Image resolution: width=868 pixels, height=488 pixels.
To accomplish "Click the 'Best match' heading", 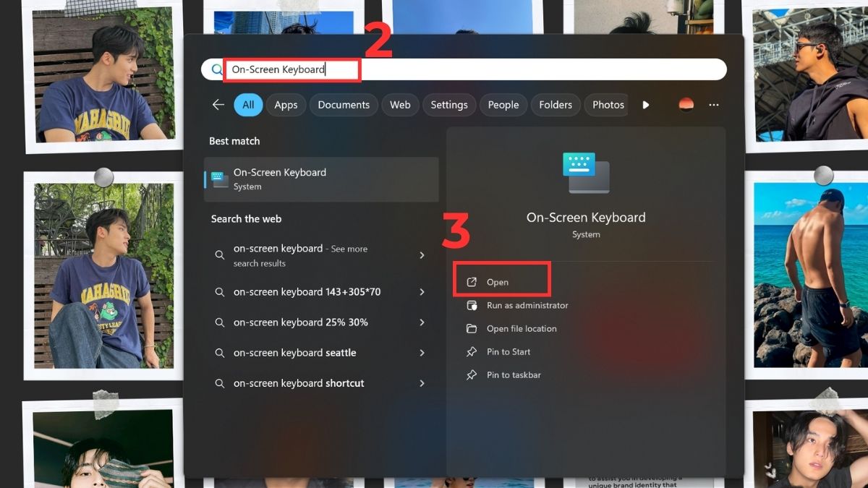I will click(x=234, y=141).
